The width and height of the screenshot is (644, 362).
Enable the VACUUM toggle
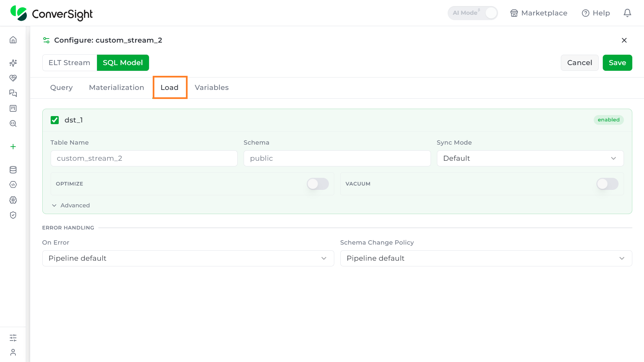click(607, 184)
